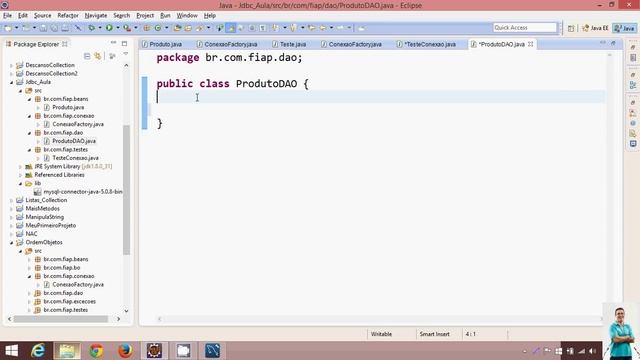Click Writable in status bar
The height and width of the screenshot is (360, 640).
[381, 334]
